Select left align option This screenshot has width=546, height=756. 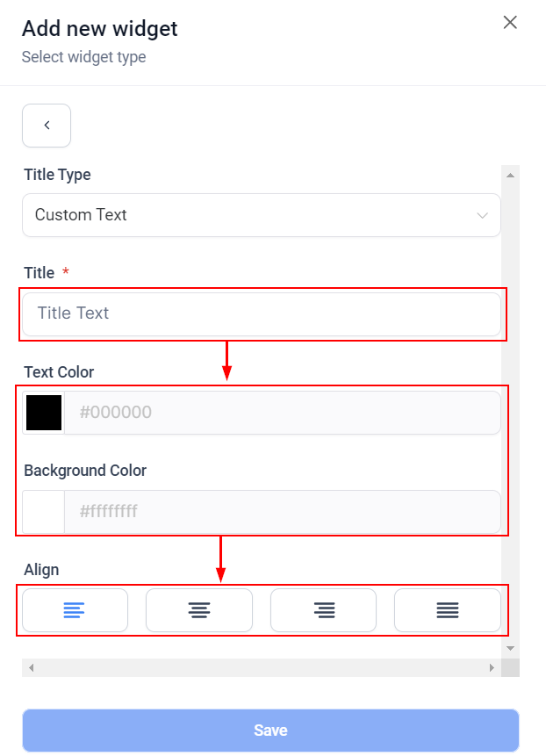pos(75,610)
